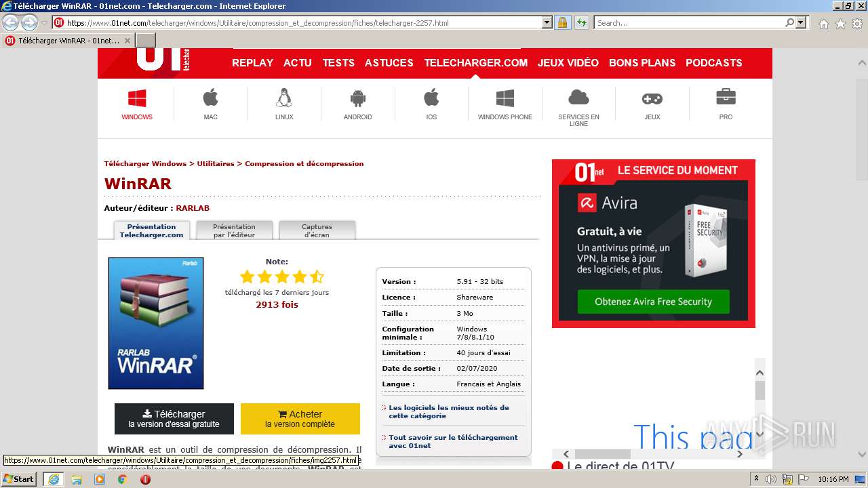The width and height of the screenshot is (868, 488).
Task: Click the star rating under Note
Action: coord(282,277)
